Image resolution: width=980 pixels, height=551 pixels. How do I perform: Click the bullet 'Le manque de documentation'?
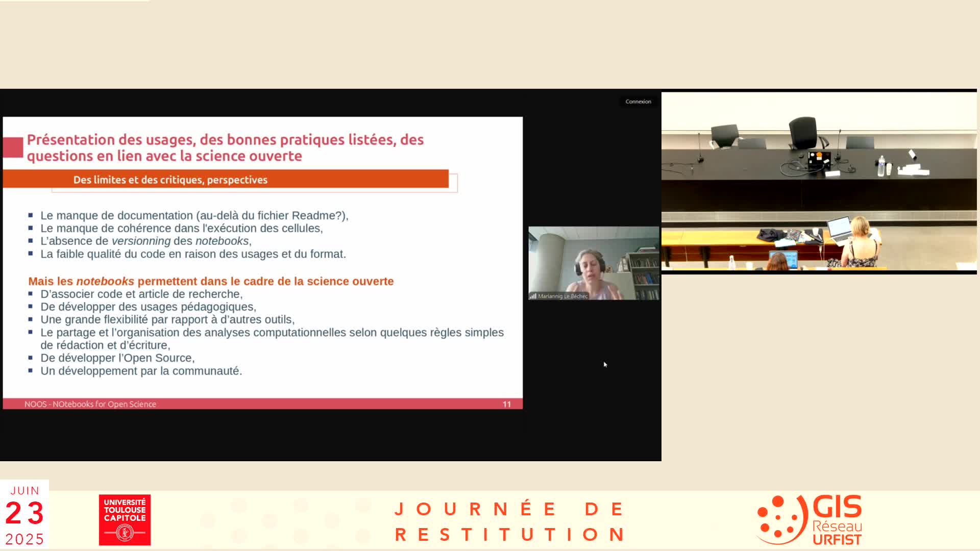[194, 215]
